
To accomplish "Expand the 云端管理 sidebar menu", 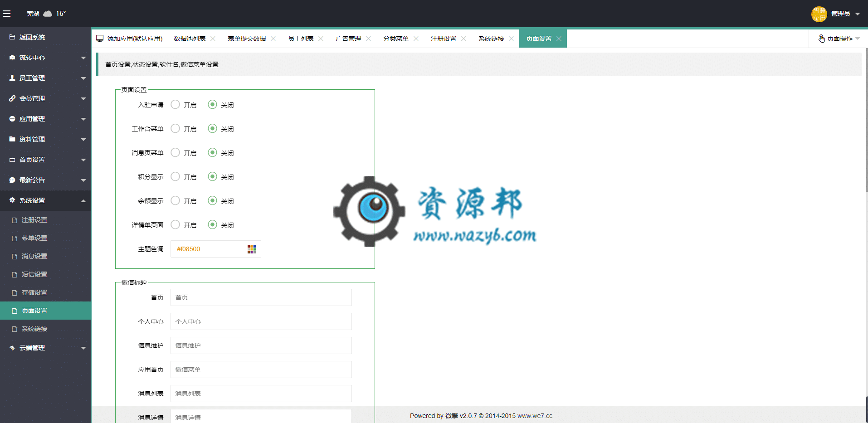I will [83, 348].
